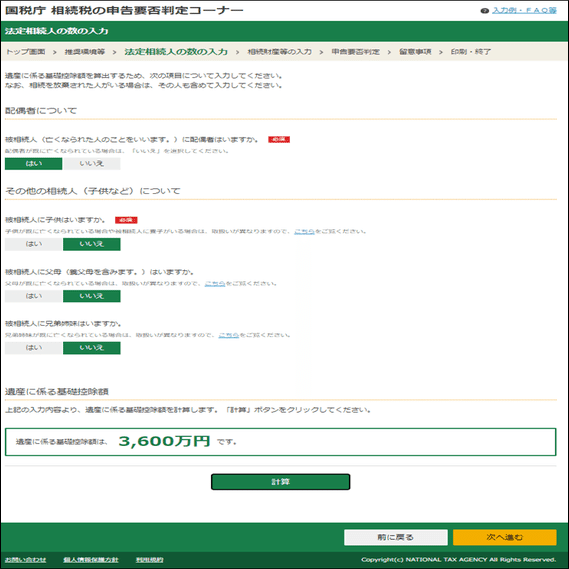The image size is (569, 569).
Task: Select 法定相続人の数の入力 breadcrumb step
Action: click(176, 52)
